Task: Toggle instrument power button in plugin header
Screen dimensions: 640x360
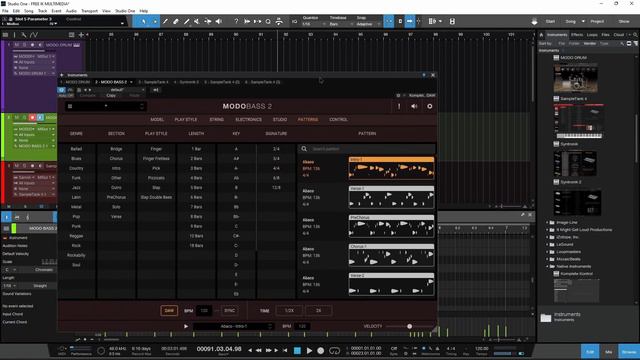Action: (x=61, y=90)
